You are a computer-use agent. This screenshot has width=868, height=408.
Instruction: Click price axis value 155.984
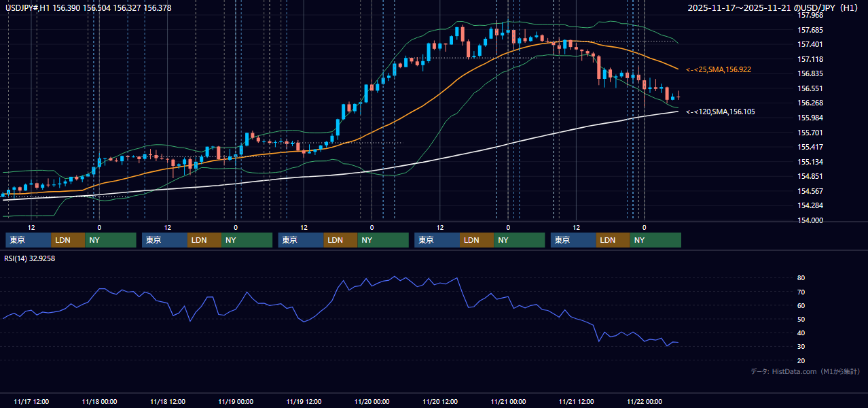810,118
